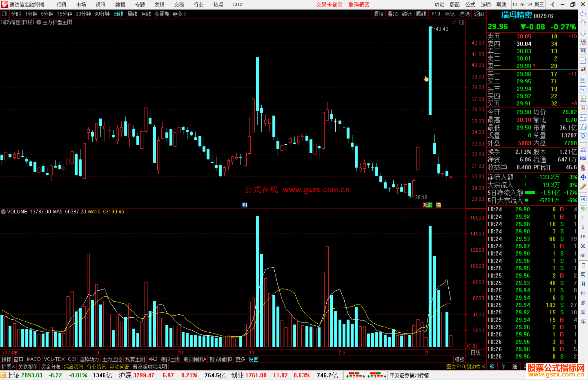Open the formula f(x) sidebar icon
The image size is (588, 380).
[x=583, y=127]
